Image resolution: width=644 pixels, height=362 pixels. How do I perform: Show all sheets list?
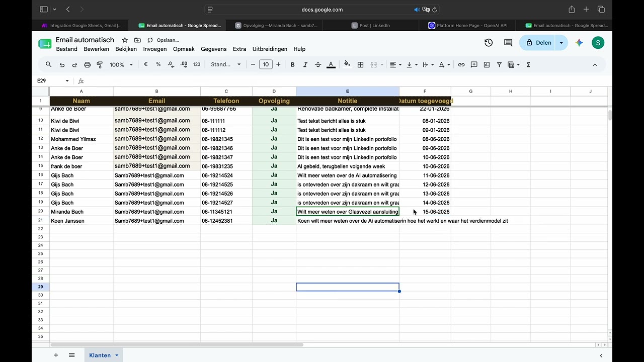pyautogui.click(x=72, y=355)
